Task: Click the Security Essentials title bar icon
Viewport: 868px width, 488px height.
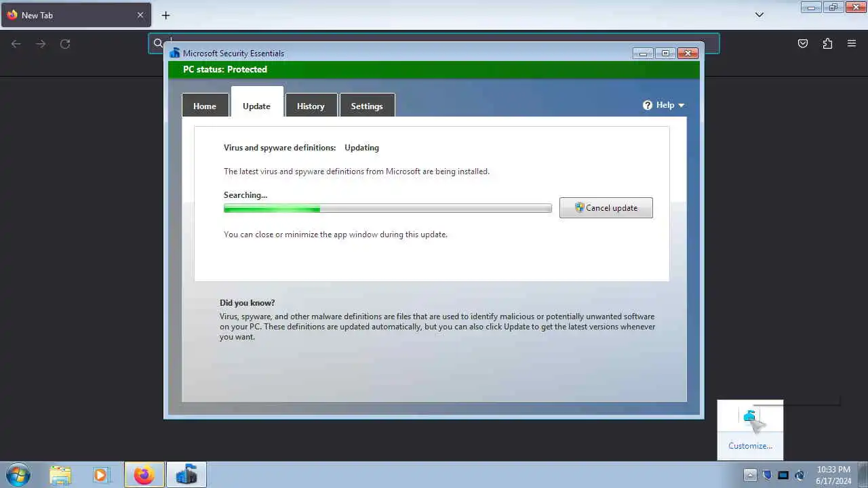Action: coord(175,53)
